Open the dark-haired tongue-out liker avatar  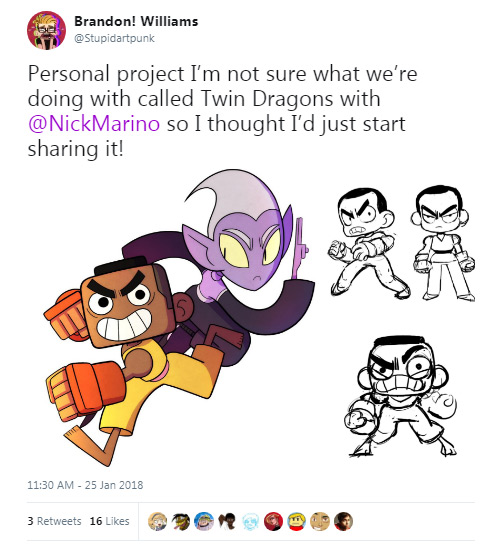[181, 521]
